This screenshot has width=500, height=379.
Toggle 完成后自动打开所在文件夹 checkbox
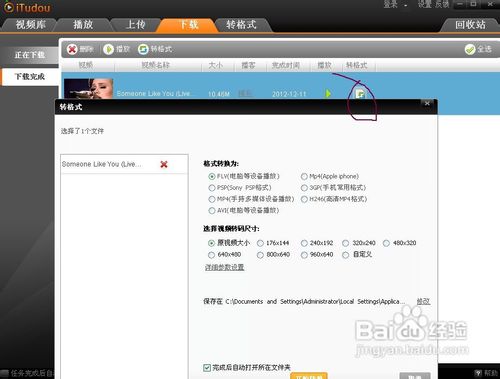(x=207, y=368)
